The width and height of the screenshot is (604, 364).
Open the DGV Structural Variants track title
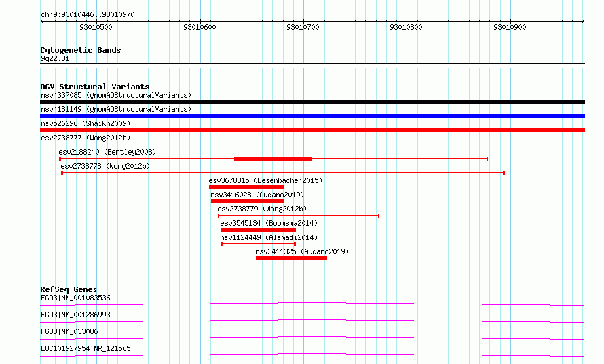[x=95, y=87]
